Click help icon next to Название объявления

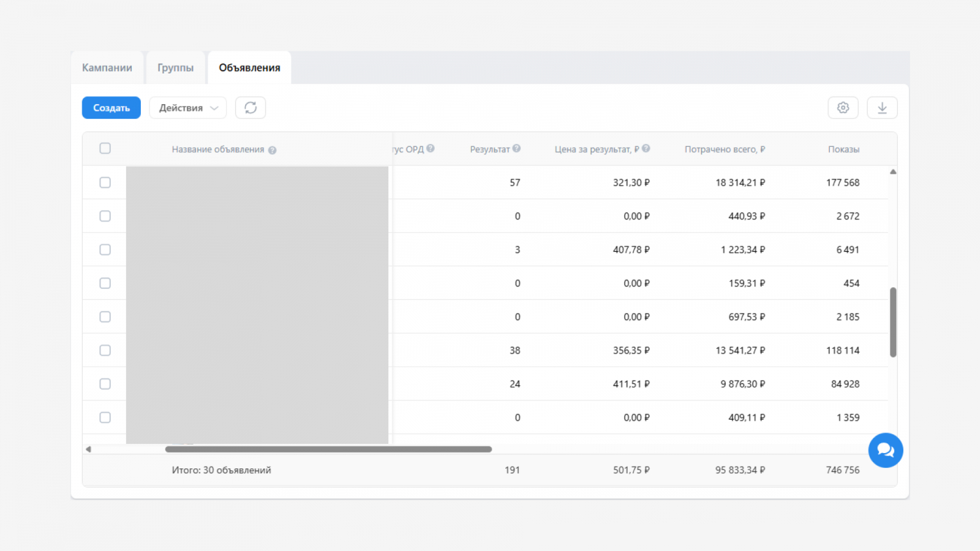pos(273,150)
